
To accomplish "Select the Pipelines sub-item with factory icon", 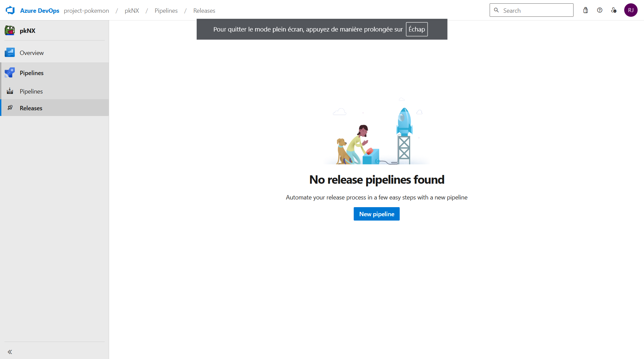I will tap(31, 91).
